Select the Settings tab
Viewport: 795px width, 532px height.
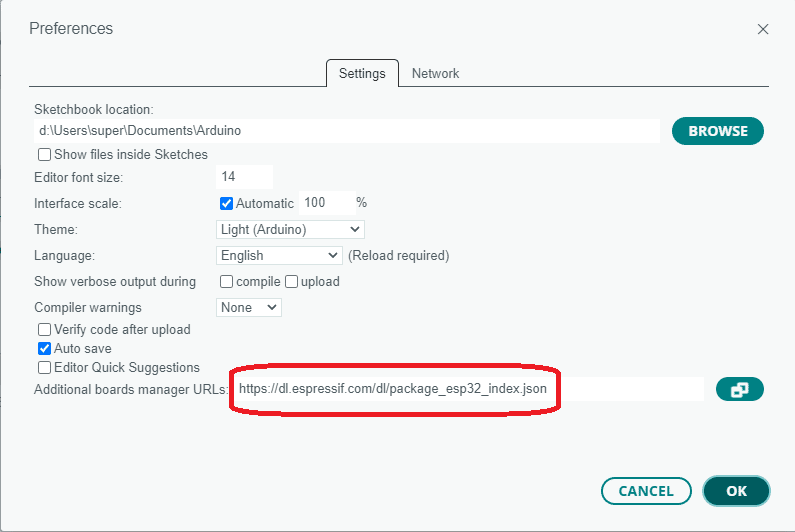click(362, 74)
